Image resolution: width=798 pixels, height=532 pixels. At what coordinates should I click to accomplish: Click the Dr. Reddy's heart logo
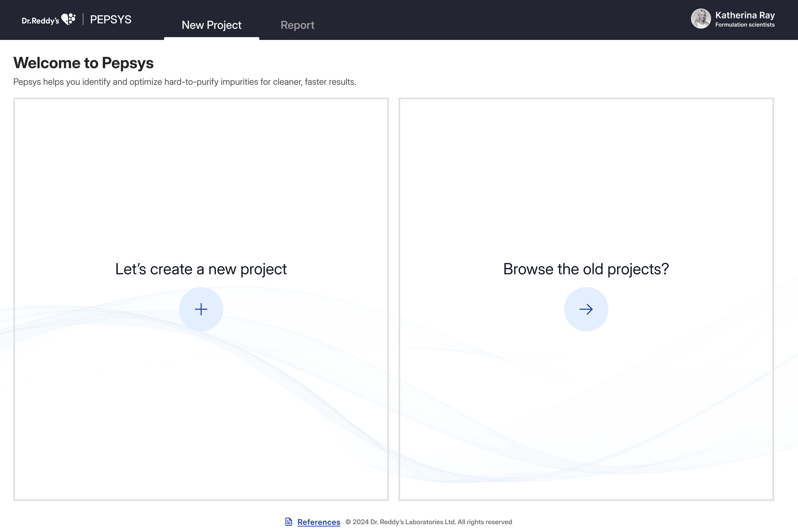[x=68, y=19]
